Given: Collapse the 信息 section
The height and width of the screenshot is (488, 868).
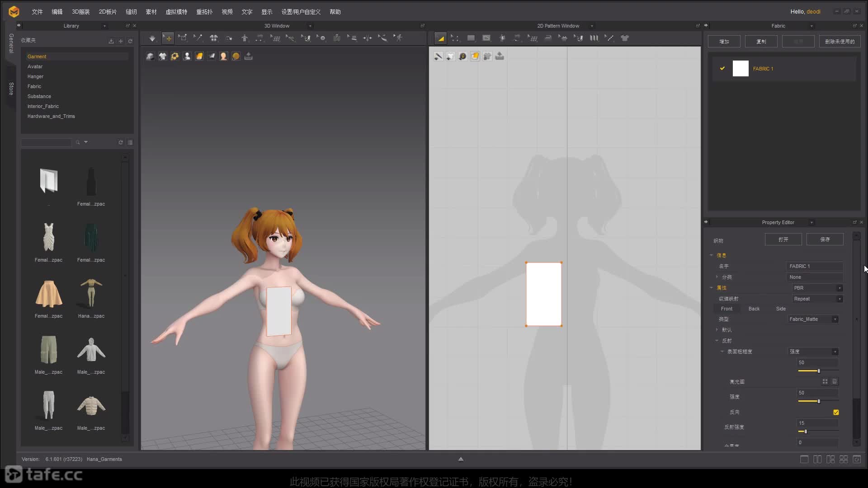Looking at the screenshot, I should click(x=711, y=255).
